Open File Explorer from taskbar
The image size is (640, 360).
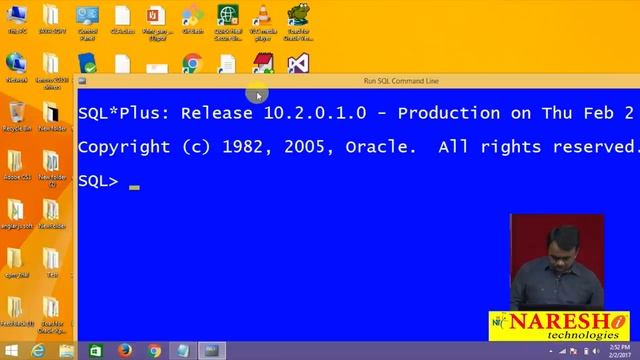point(66,351)
